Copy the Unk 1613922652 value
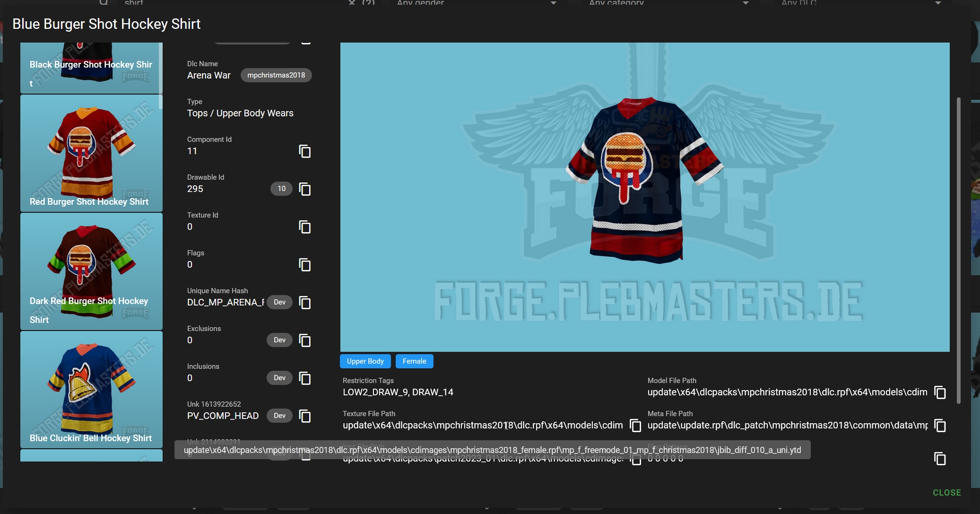 click(305, 416)
